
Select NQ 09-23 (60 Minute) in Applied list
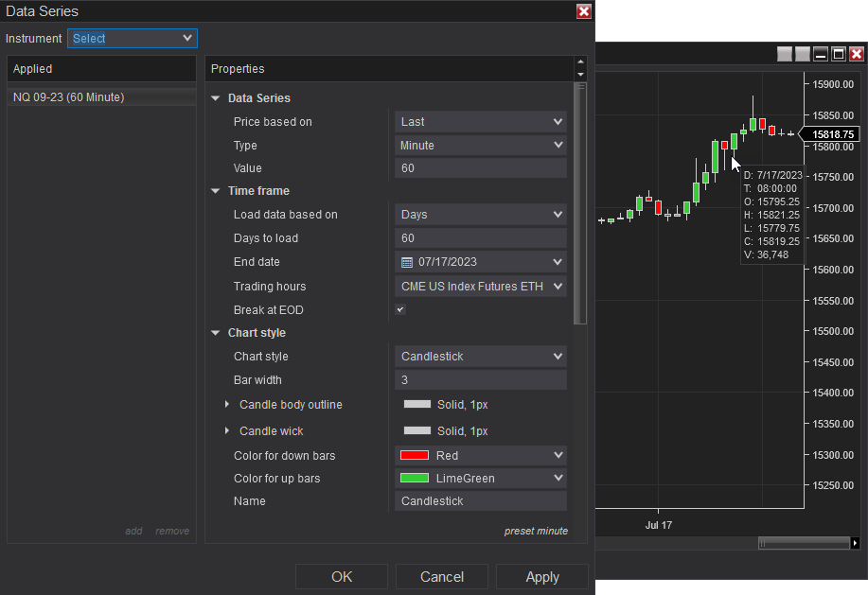(101, 96)
